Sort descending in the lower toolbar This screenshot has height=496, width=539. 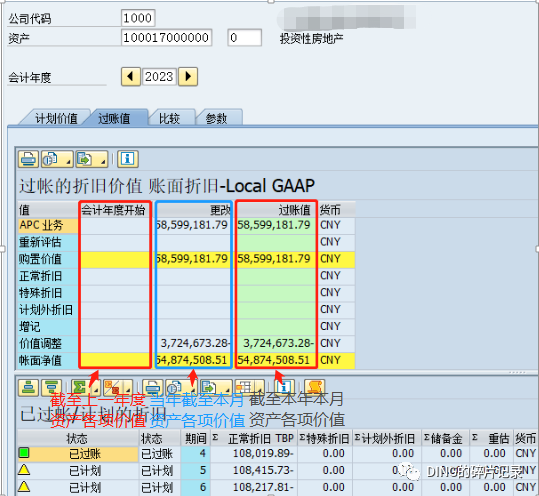click(x=51, y=388)
